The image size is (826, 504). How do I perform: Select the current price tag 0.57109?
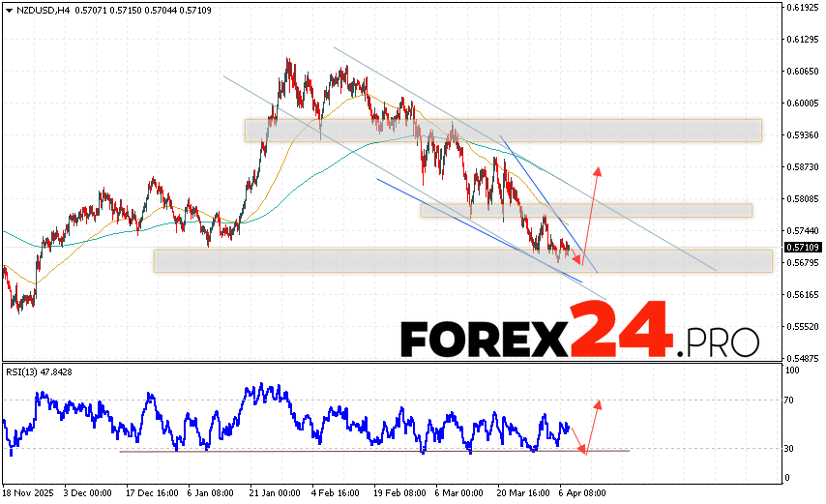(x=798, y=248)
